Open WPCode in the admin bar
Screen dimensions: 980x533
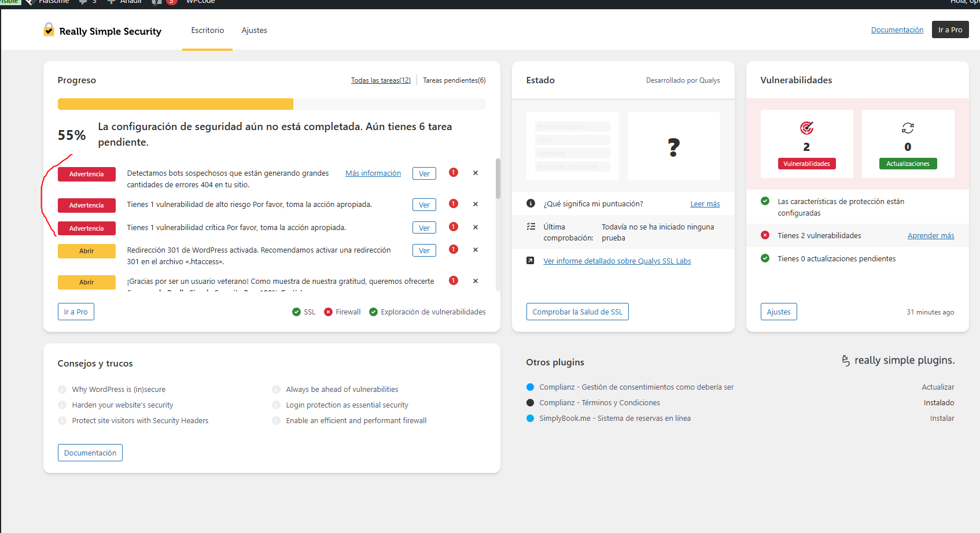tap(200, 2)
